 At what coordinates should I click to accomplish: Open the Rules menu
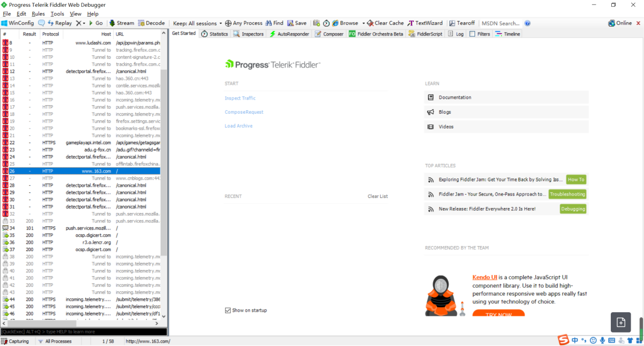click(x=38, y=14)
